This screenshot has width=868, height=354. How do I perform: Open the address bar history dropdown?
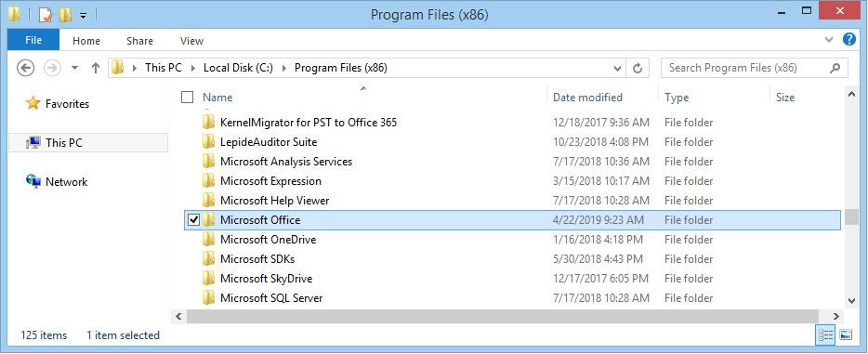[618, 69]
